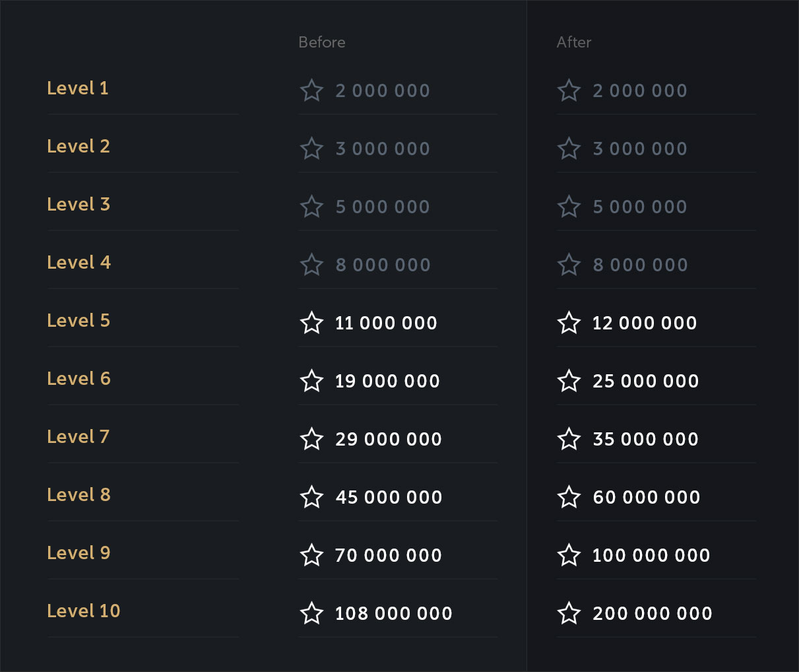Image resolution: width=799 pixels, height=672 pixels.
Task: Click the After value 60 000 000
Action: coord(647,498)
